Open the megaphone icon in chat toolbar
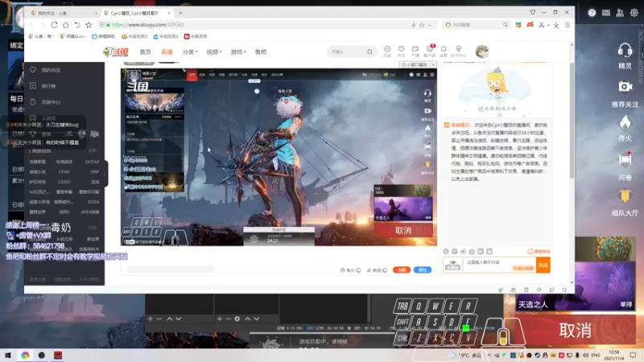Screen dimensions: 644x362 click(x=464, y=252)
